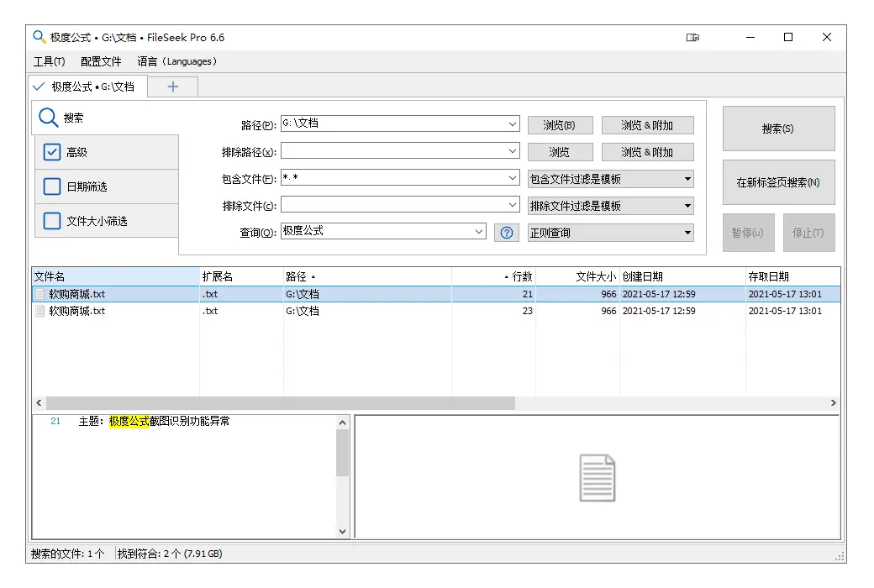Click the 停止(T) stop button
874x588 pixels.
(808, 233)
